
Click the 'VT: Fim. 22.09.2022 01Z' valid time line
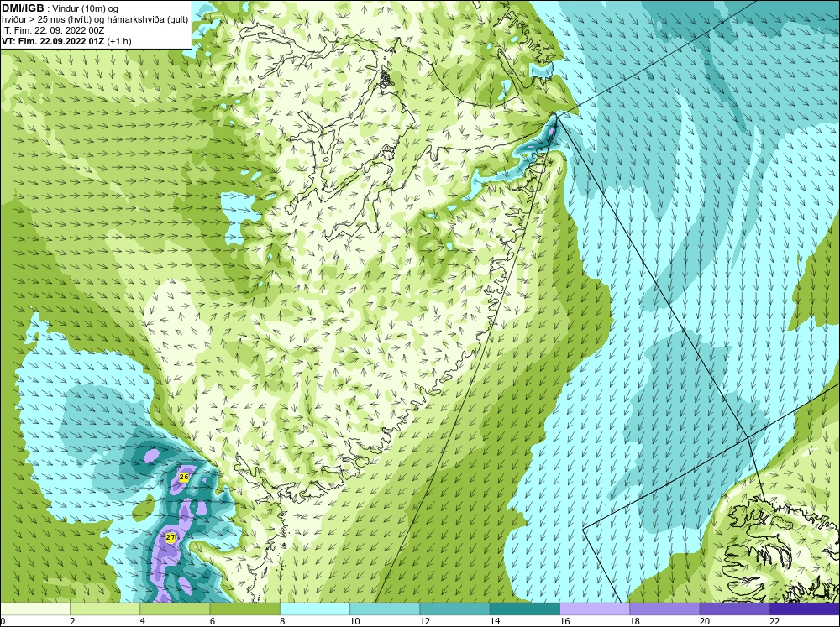click(x=66, y=41)
